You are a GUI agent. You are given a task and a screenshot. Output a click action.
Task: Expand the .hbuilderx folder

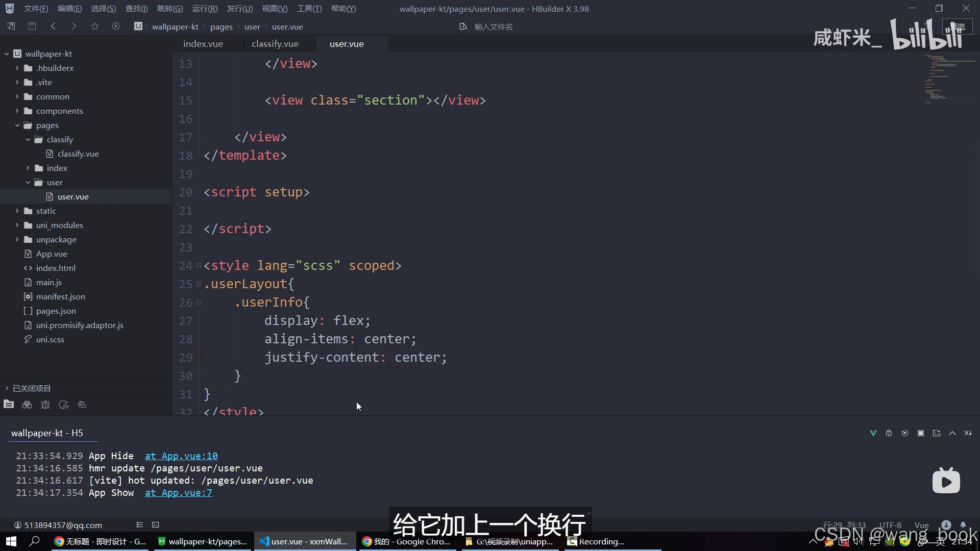[17, 68]
